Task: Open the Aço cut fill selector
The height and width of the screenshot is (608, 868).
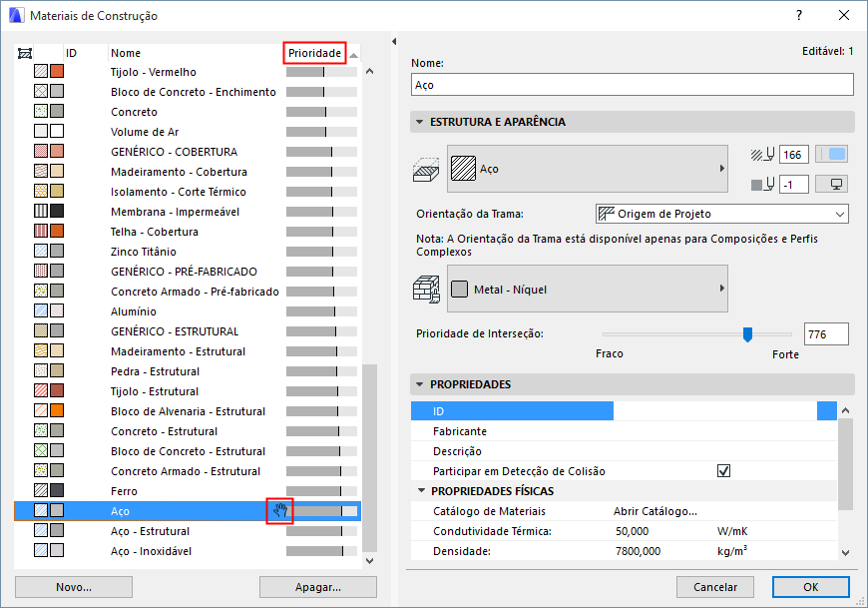Action: pos(588,169)
